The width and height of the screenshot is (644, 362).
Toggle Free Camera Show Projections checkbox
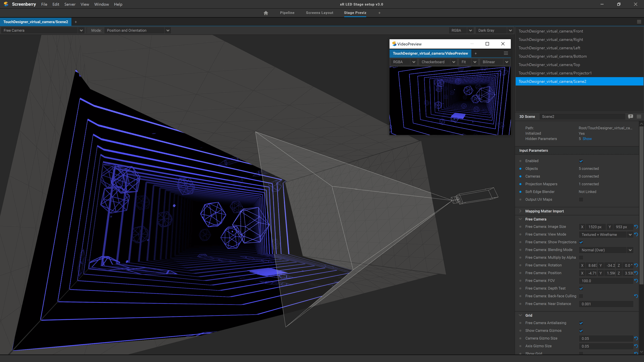(x=581, y=242)
